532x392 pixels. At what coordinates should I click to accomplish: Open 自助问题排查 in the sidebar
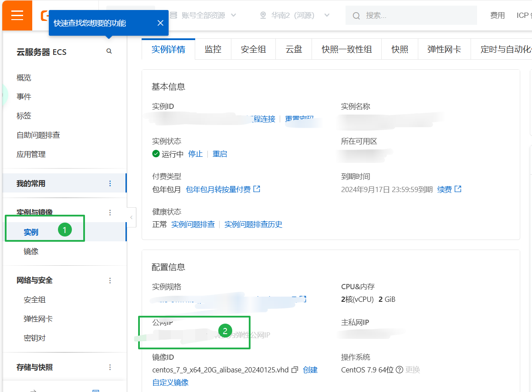click(x=38, y=135)
